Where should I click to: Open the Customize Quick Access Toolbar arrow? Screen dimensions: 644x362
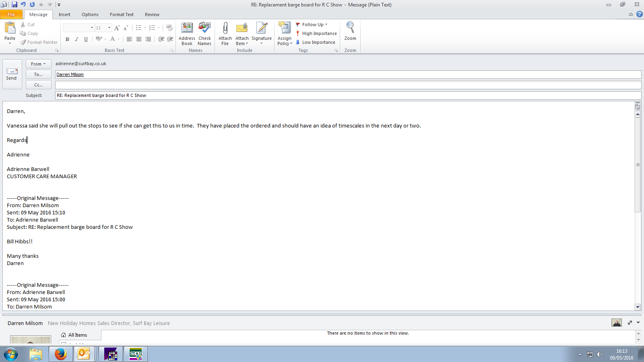(x=59, y=5)
